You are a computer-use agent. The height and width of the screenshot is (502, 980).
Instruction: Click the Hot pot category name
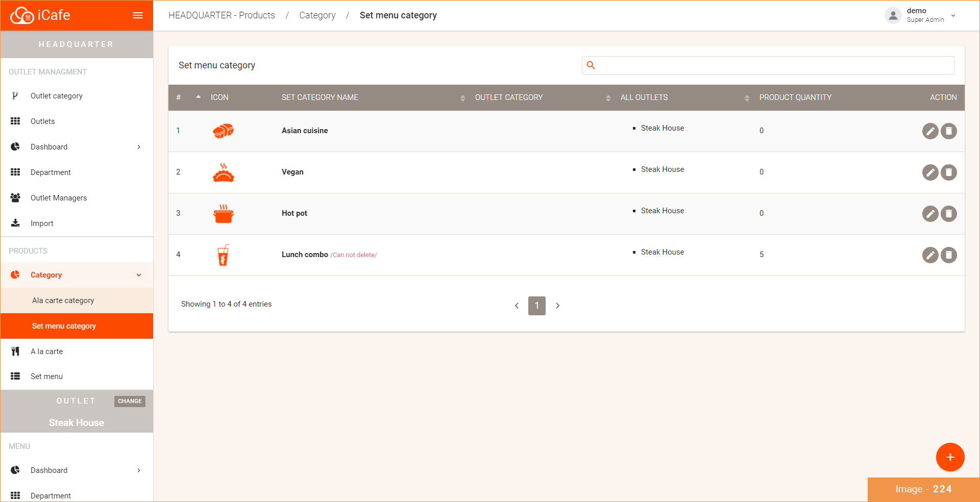[295, 213]
